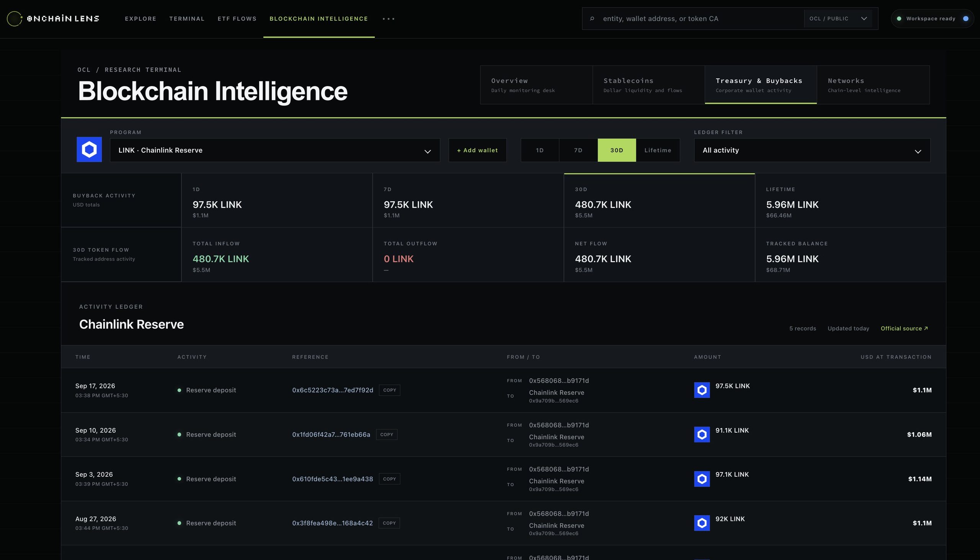Copy reference 0x6c5223c73a...7ed7f92d

(x=390, y=390)
